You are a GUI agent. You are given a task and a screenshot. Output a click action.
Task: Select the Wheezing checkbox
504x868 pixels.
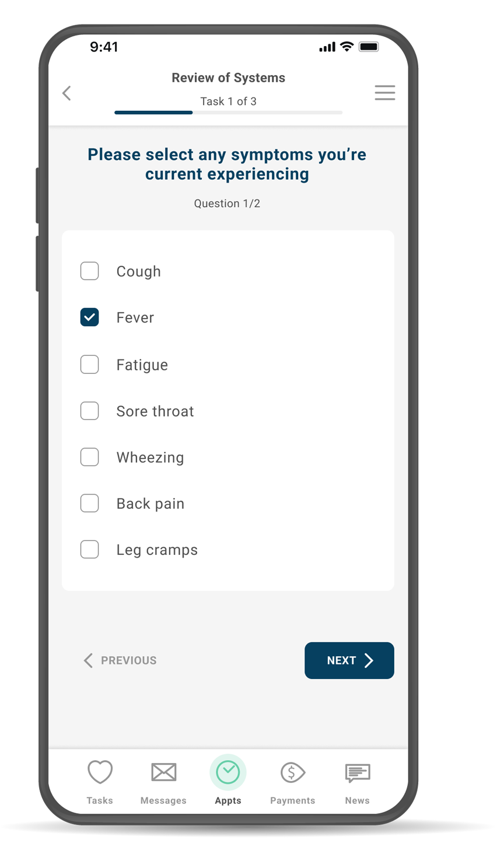[x=89, y=457]
